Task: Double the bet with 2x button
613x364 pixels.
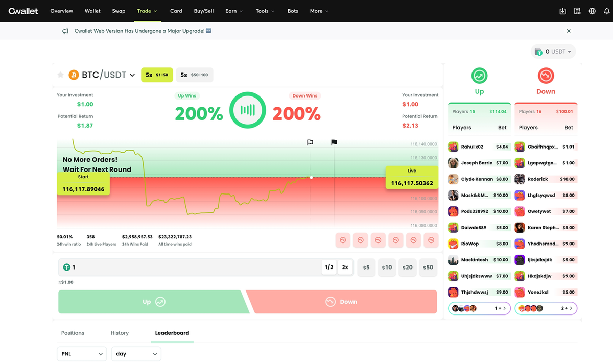Action: pyautogui.click(x=345, y=267)
